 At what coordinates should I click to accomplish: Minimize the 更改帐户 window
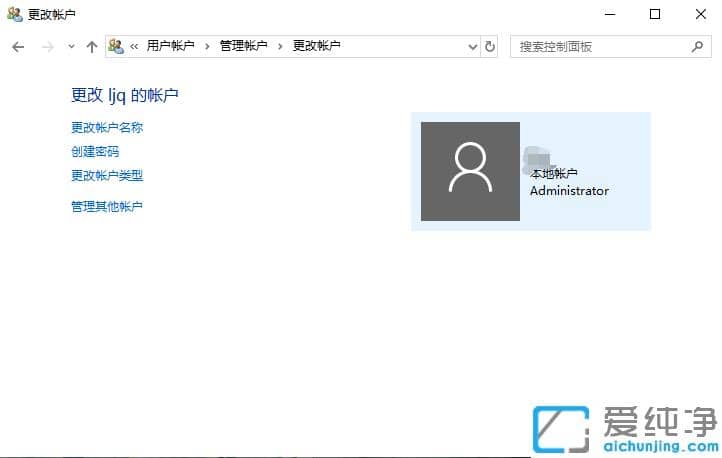(x=610, y=14)
